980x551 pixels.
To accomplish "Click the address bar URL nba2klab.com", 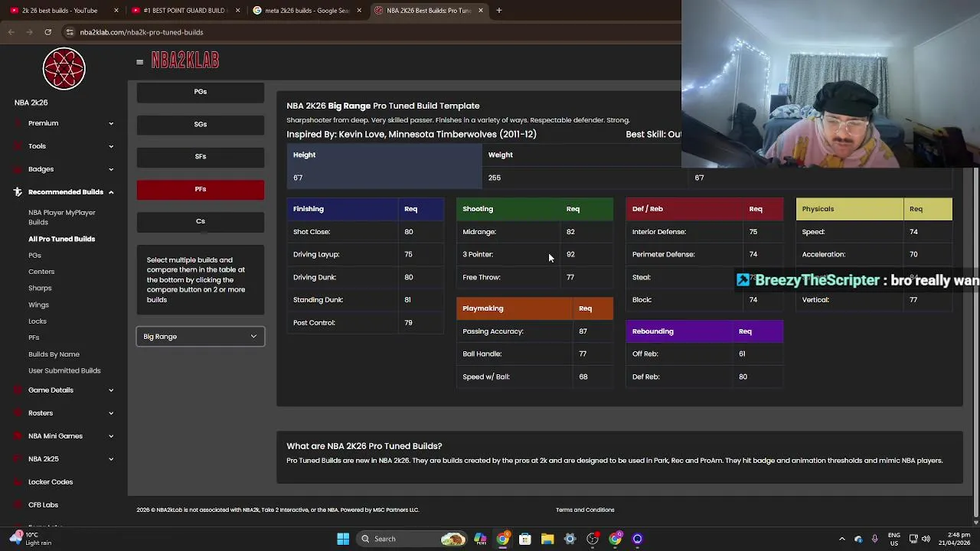I will point(142,32).
